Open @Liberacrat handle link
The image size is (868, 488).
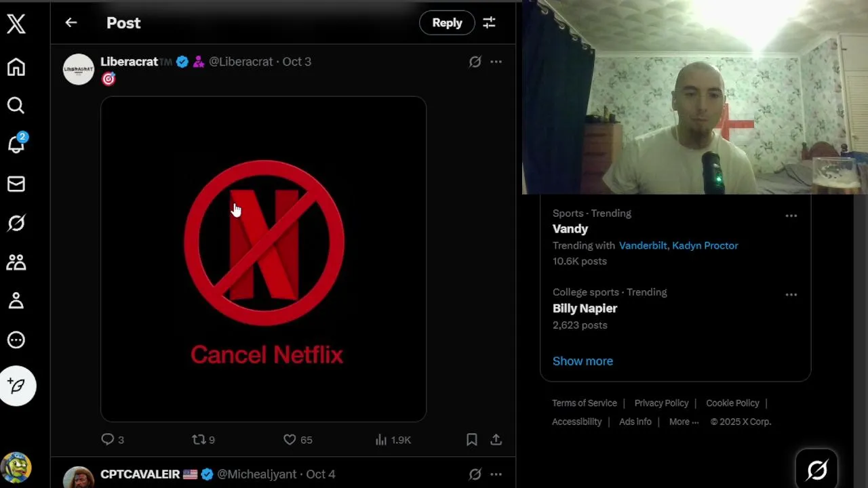click(240, 62)
